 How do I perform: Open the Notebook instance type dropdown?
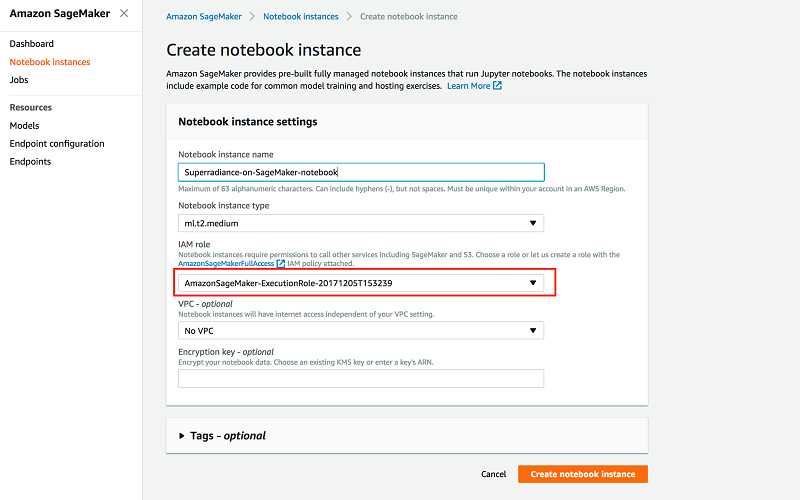[x=360, y=224]
